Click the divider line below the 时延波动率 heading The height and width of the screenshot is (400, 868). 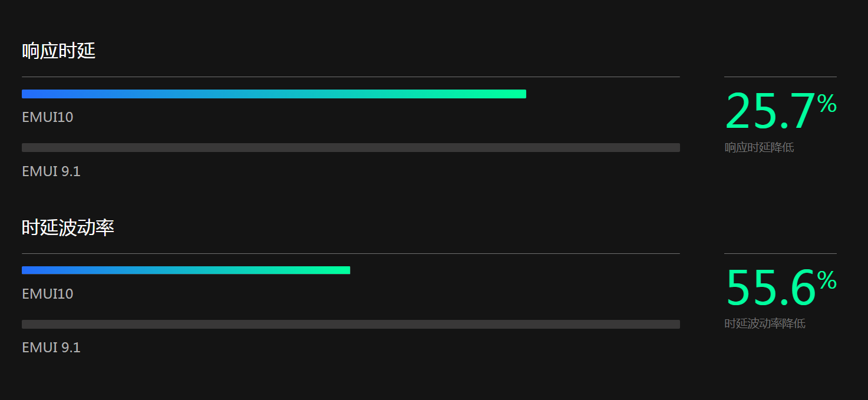point(351,253)
